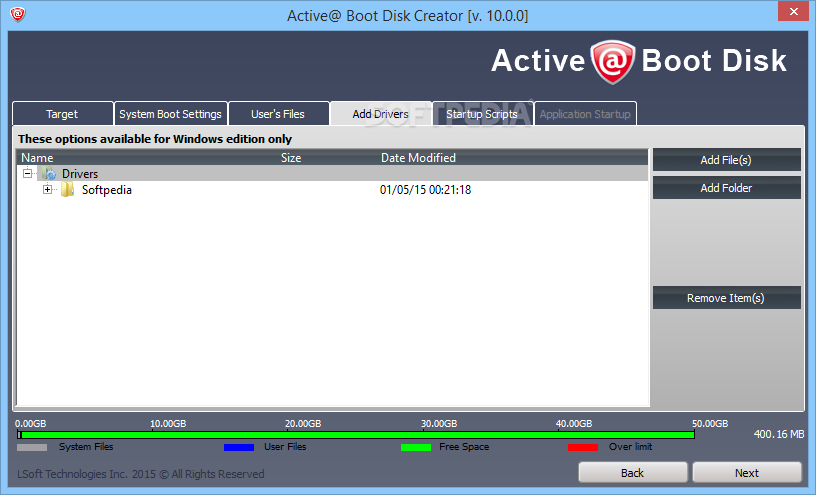Click the 0.00GB scale label
This screenshot has height=495, width=816.
30,423
